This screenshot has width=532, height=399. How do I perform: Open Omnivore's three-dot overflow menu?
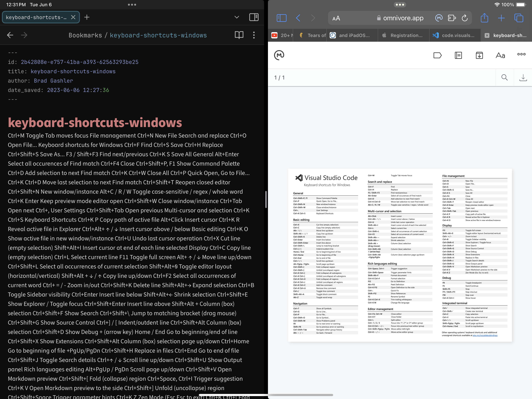tap(521, 55)
